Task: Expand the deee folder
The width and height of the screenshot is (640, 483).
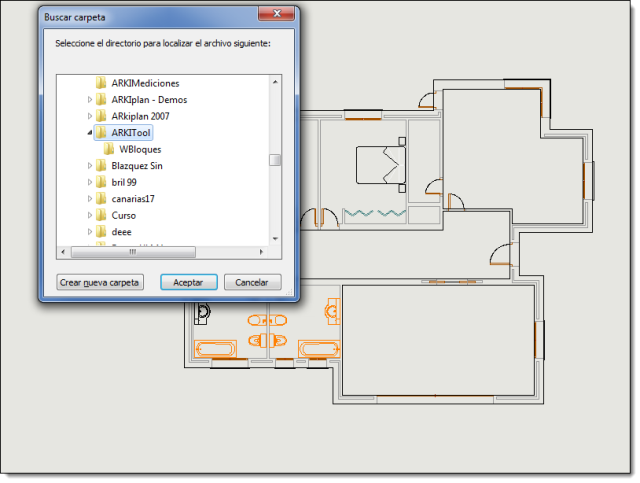Action: coord(90,231)
